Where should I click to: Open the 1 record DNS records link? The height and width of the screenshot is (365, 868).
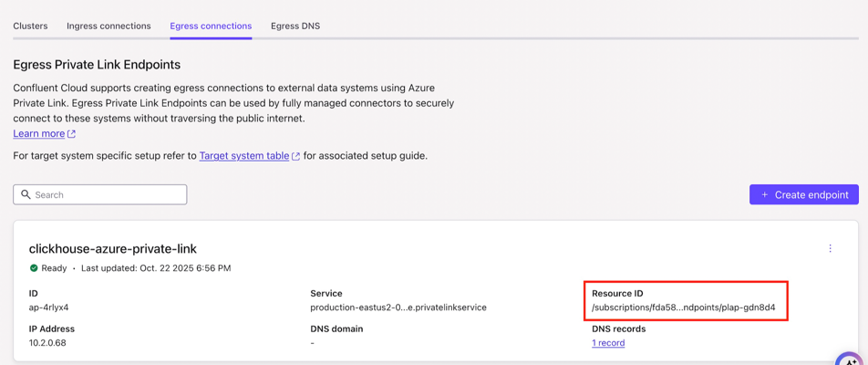(x=608, y=343)
